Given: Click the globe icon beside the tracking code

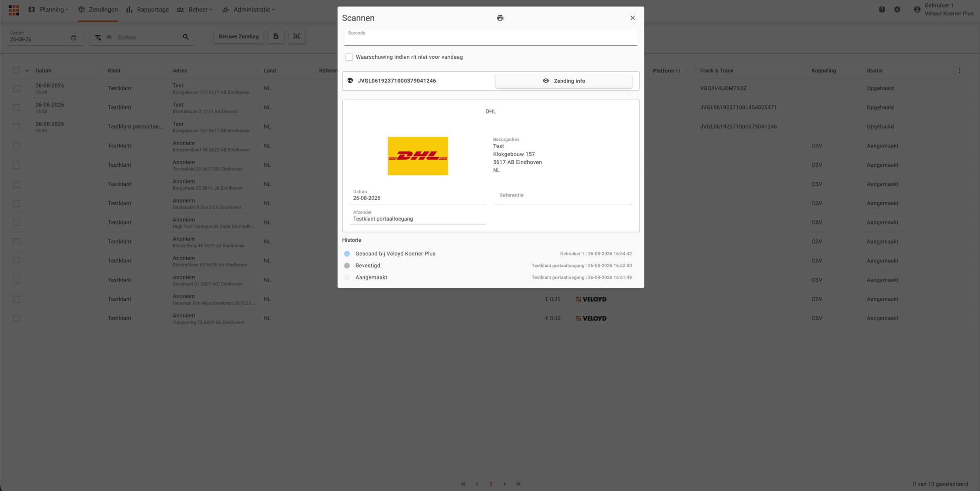Looking at the screenshot, I should tap(350, 80).
